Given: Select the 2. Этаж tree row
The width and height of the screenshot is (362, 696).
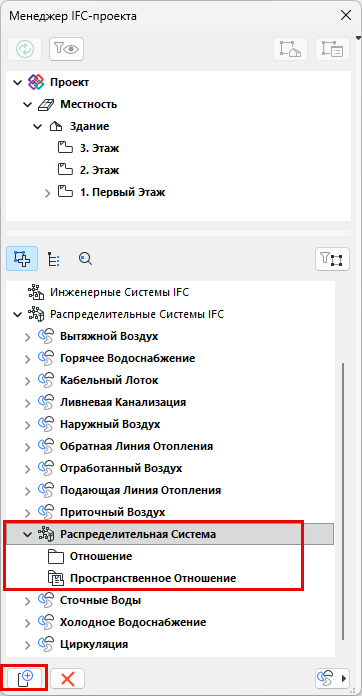Looking at the screenshot, I should click(x=178, y=170).
